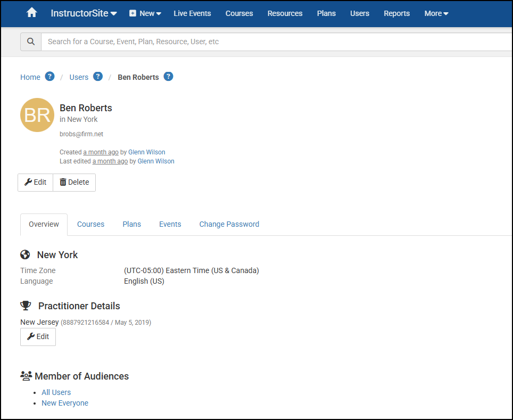The height and width of the screenshot is (420, 513).
Task: Open Glenn Wilson link on Created line
Action: 146,152
